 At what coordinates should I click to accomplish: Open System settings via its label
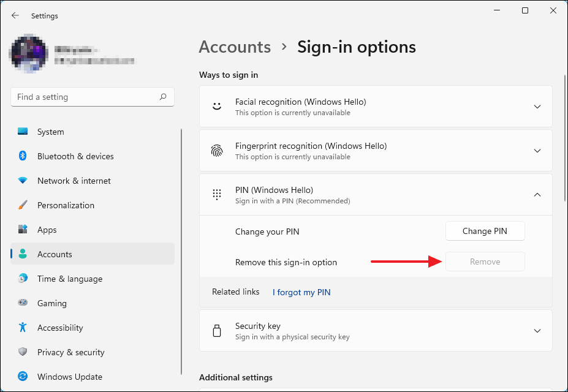click(x=51, y=132)
